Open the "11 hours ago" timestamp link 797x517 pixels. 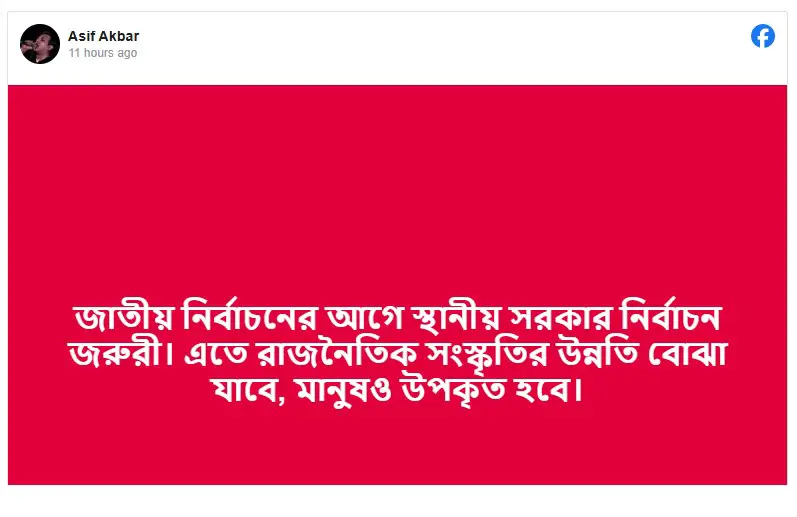(x=103, y=53)
